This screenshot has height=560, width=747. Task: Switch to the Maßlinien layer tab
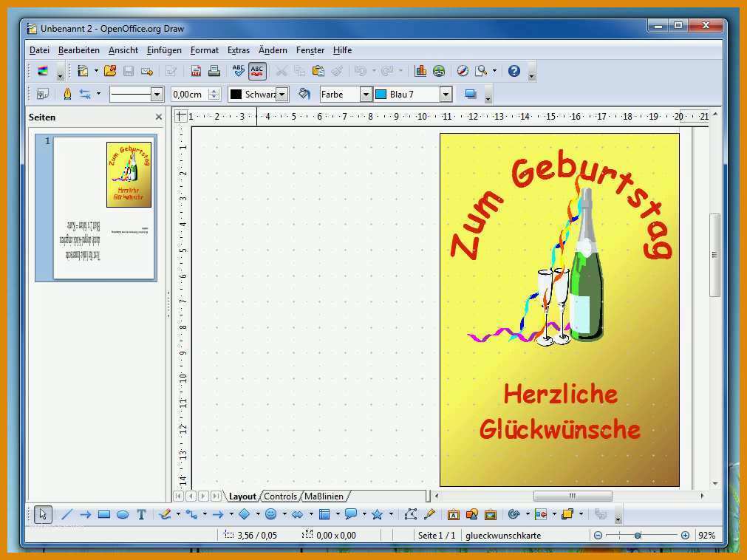point(324,496)
